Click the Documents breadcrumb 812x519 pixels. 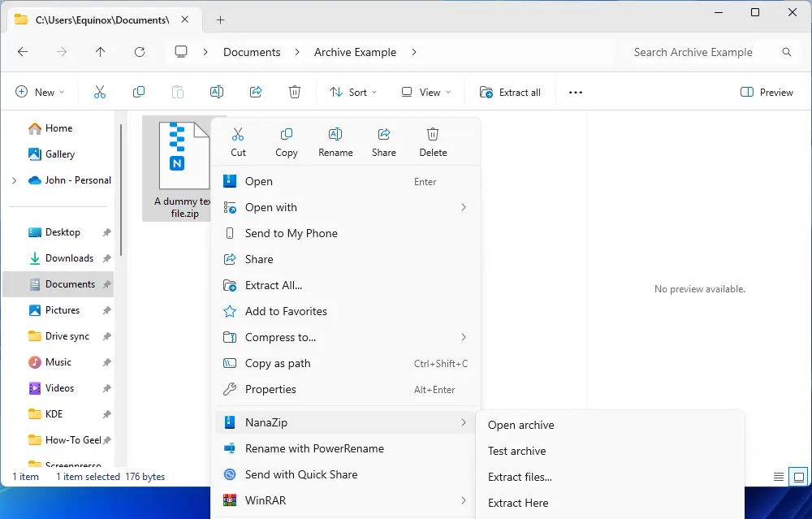252,52
